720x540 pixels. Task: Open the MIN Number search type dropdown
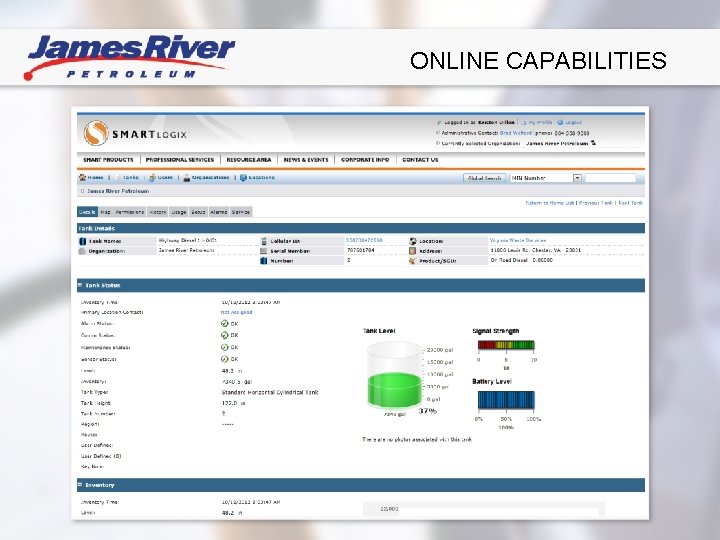click(x=578, y=178)
